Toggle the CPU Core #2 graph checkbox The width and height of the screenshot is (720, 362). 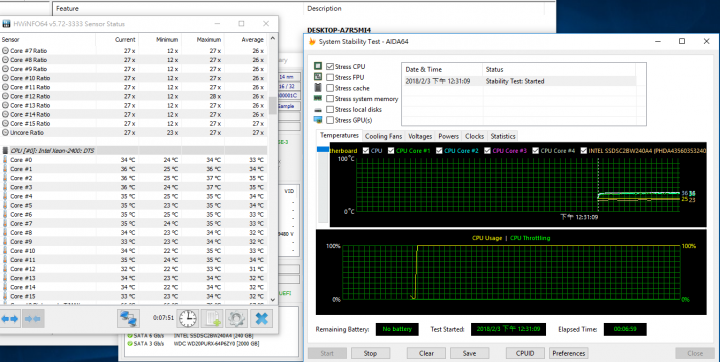click(x=439, y=151)
